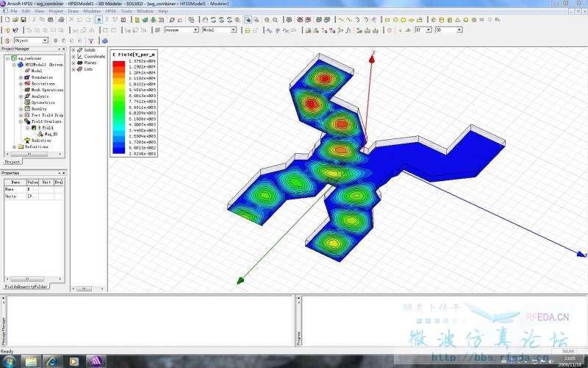Screen dimensions: 588x368
Task: Select Port Field Display tree item
Action: [x=47, y=116]
